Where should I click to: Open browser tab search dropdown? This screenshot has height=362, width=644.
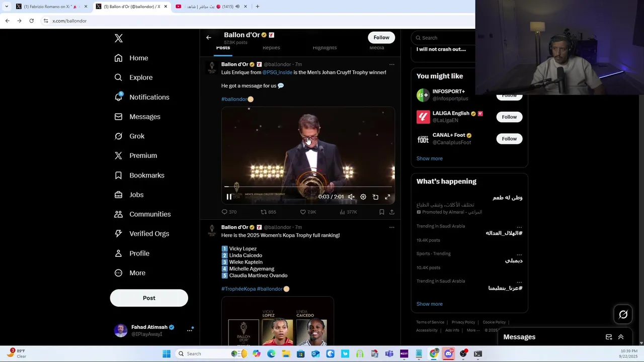pos(6,7)
